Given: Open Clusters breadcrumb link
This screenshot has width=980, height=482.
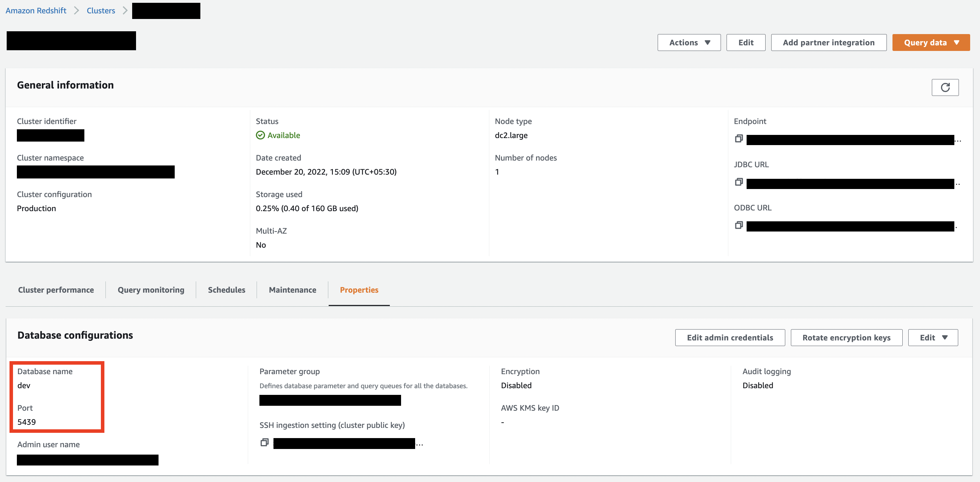Looking at the screenshot, I should (x=101, y=11).
